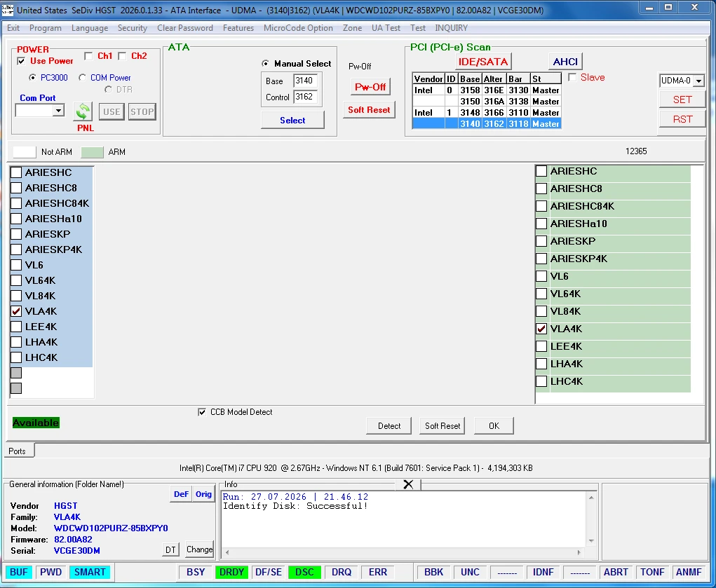The height and width of the screenshot is (588, 716).
Task: Enable the Ch1 checkbox
Action: tap(88, 56)
